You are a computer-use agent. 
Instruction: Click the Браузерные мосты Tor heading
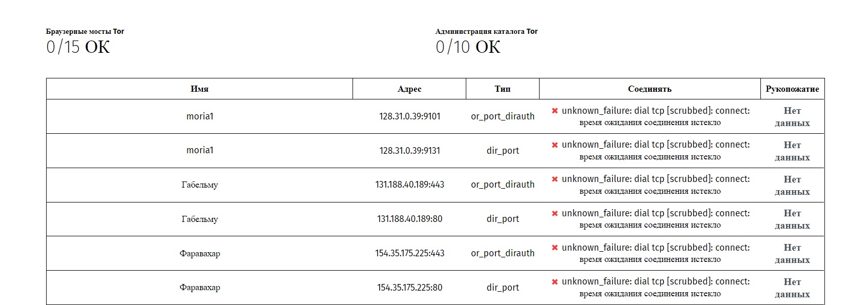tap(85, 31)
